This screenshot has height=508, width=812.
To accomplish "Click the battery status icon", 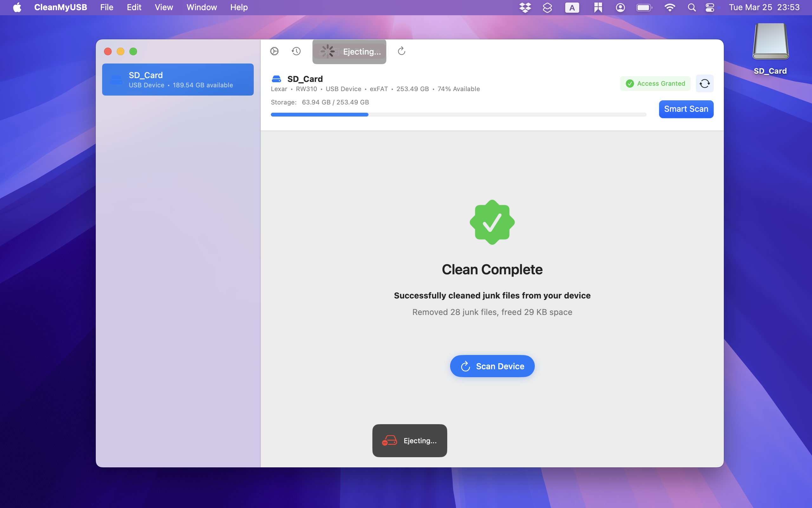I will click(644, 7).
